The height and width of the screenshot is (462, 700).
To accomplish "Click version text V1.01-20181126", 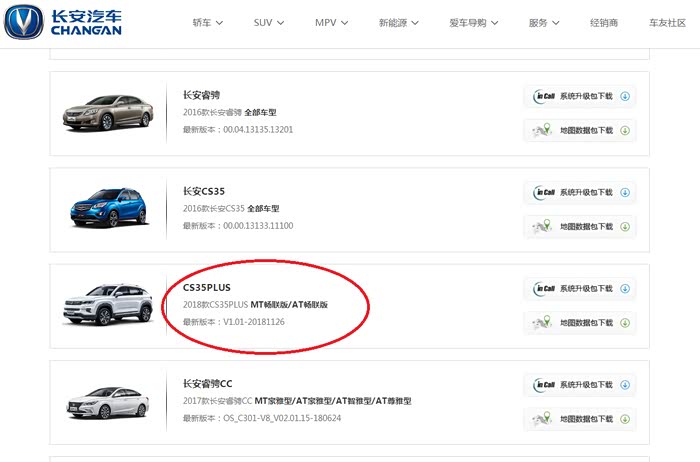I will coord(254,322).
